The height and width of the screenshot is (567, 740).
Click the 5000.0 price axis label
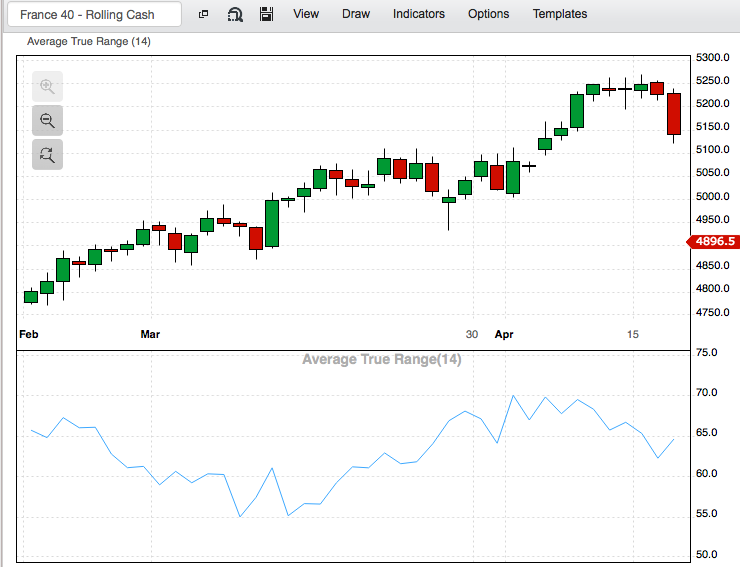(713, 196)
